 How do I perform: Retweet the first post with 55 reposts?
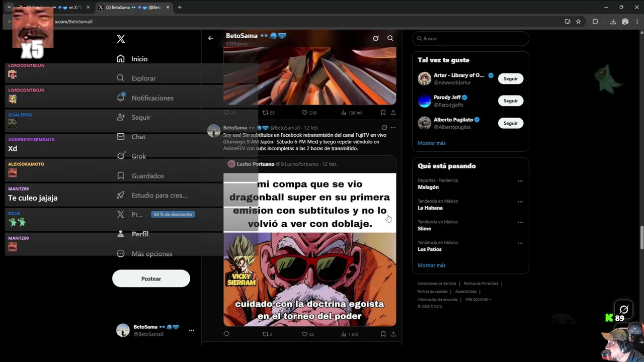(x=269, y=113)
